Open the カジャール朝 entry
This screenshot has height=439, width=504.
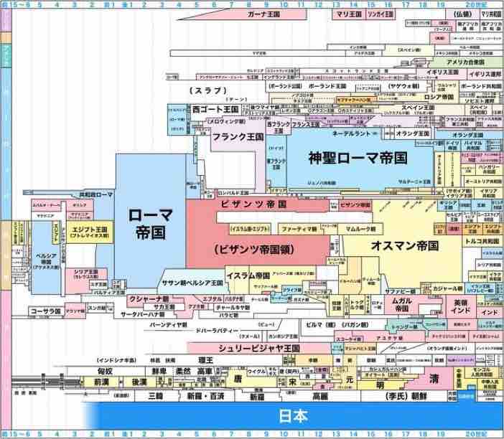point(447,288)
